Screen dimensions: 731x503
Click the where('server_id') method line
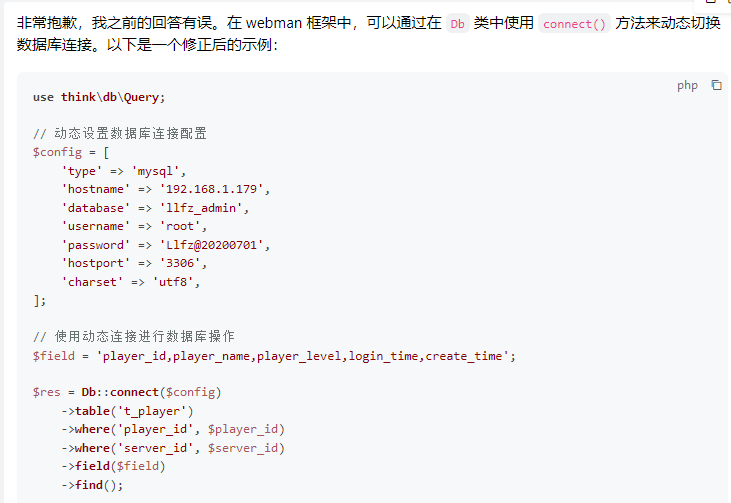click(172, 448)
